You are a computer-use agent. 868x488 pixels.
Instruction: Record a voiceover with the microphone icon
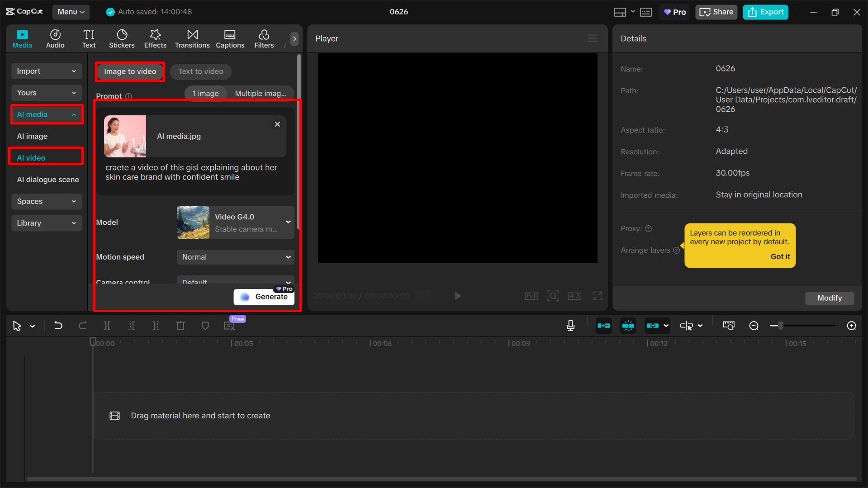[570, 326]
